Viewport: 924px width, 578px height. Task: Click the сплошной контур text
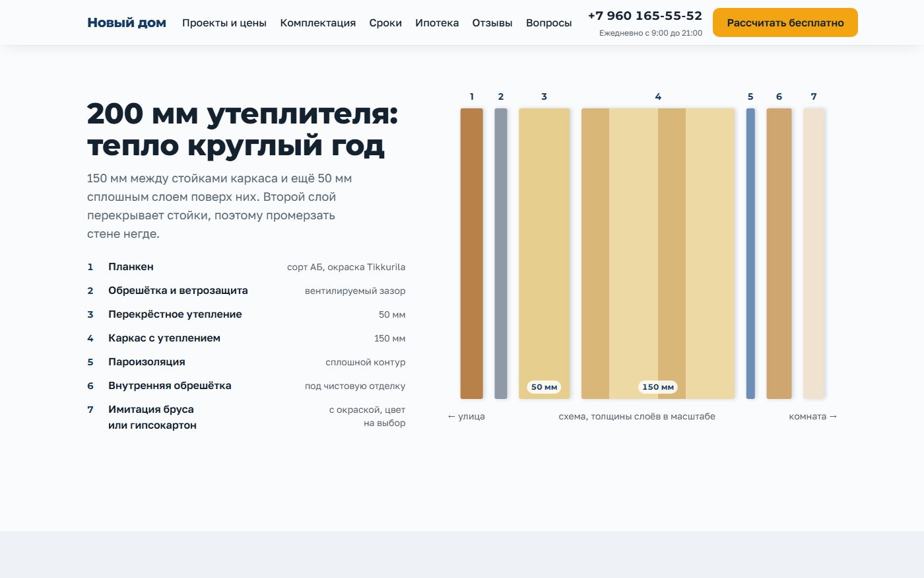366,362
